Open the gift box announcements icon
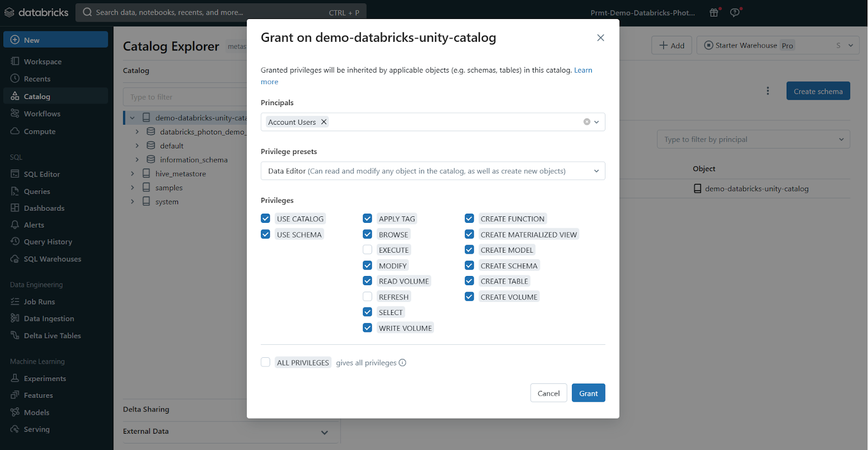The width and height of the screenshot is (868, 450). [x=714, y=12]
